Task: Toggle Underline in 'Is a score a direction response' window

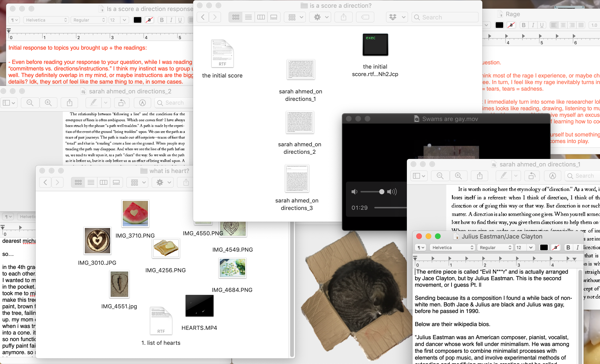Action: coord(180,20)
